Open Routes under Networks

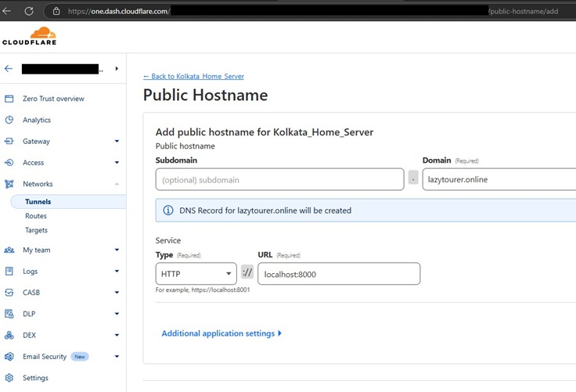36,216
